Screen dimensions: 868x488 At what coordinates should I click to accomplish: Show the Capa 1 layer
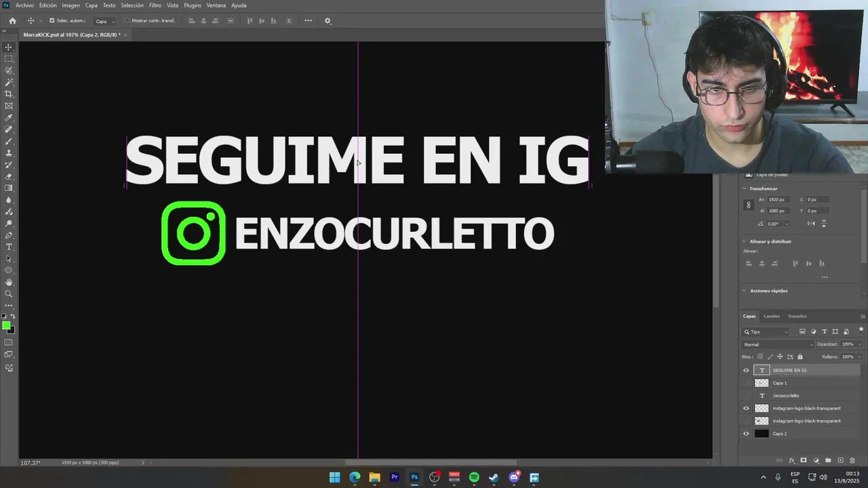point(746,383)
